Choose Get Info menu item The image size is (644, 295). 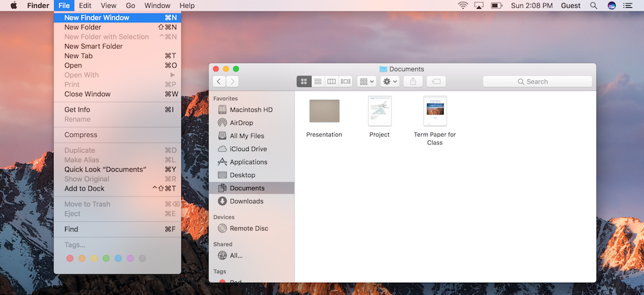pos(118,110)
